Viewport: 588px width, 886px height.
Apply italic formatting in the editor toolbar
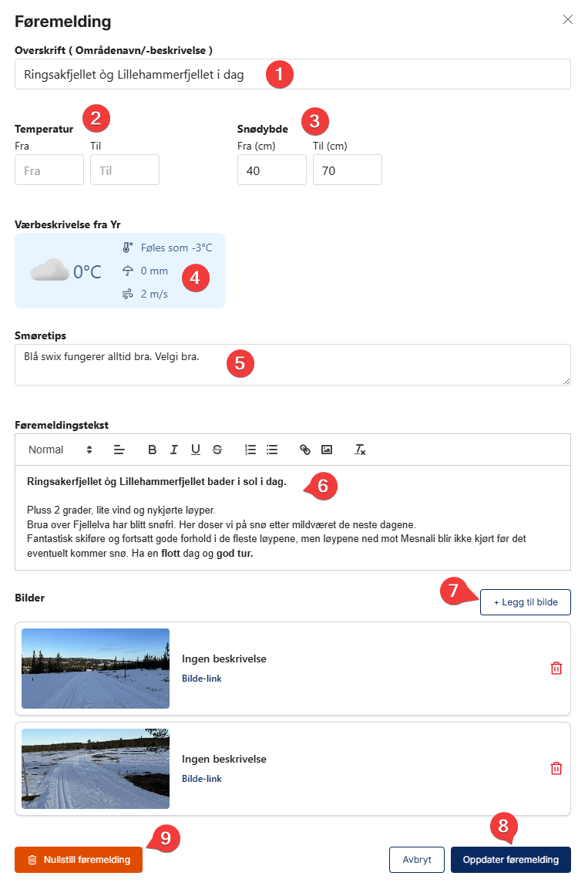coord(174,450)
